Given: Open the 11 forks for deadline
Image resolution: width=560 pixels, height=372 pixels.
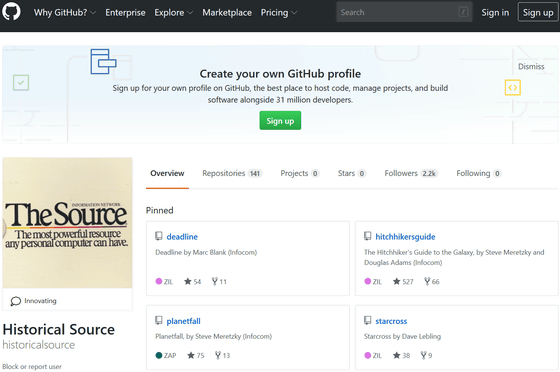Looking at the screenshot, I should tap(219, 282).
